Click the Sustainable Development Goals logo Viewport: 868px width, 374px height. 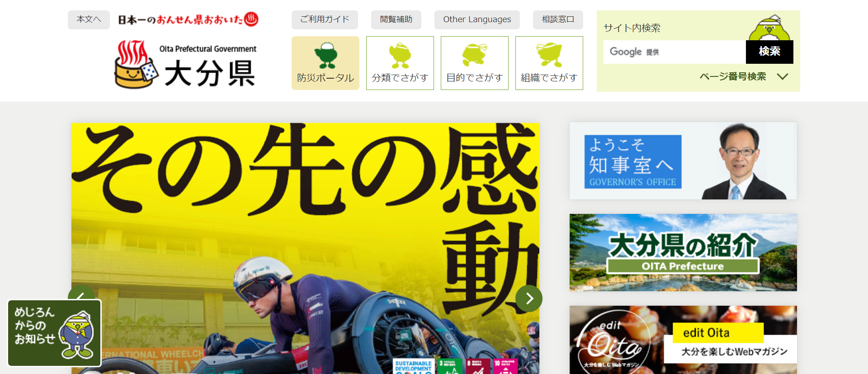point(413,366)
